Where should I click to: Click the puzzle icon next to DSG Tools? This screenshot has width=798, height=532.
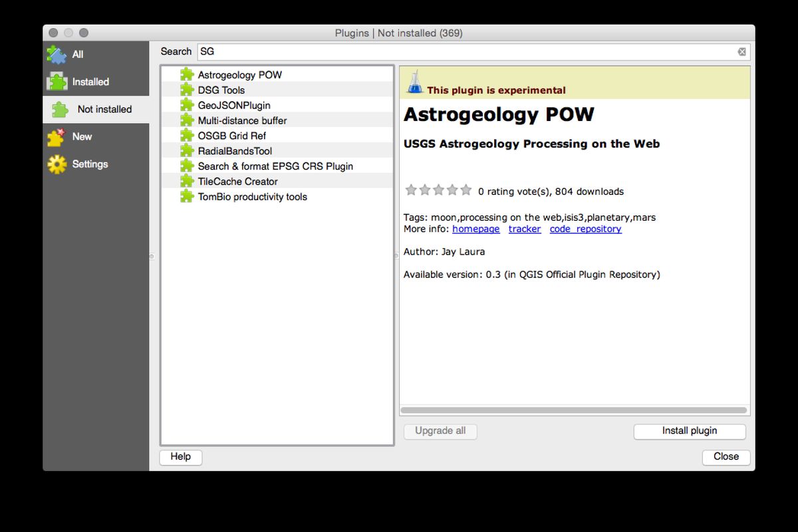pyautogui.click(x=187, y=90)
